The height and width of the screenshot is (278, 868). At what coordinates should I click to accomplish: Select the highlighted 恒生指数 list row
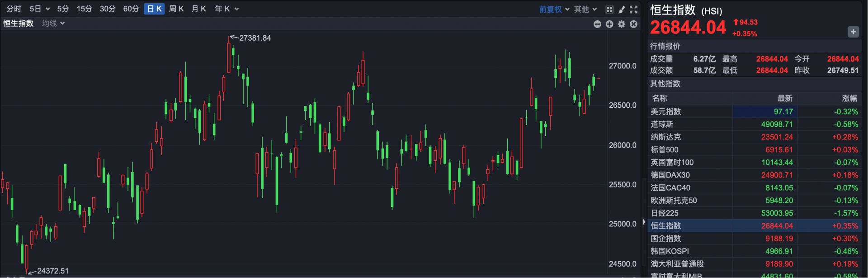(755, 225)
